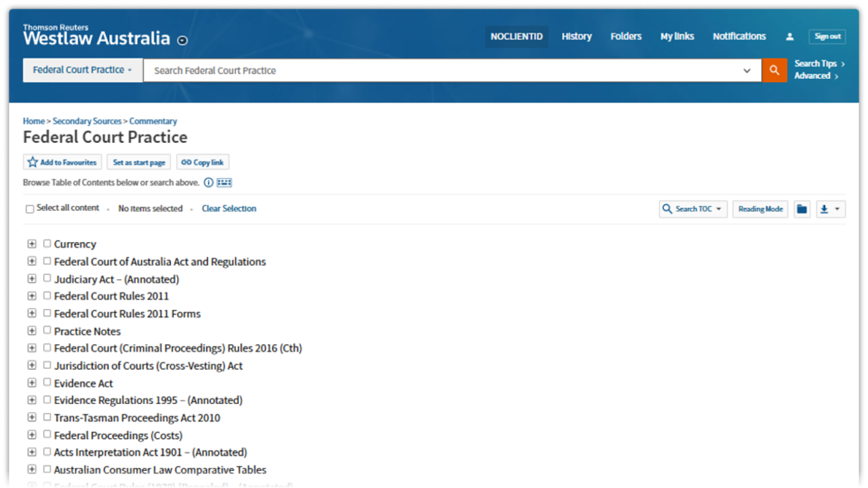Select the Evidence Act checkbox
The width and height of the screenshot is (868, 488).
tap(47, 382)
